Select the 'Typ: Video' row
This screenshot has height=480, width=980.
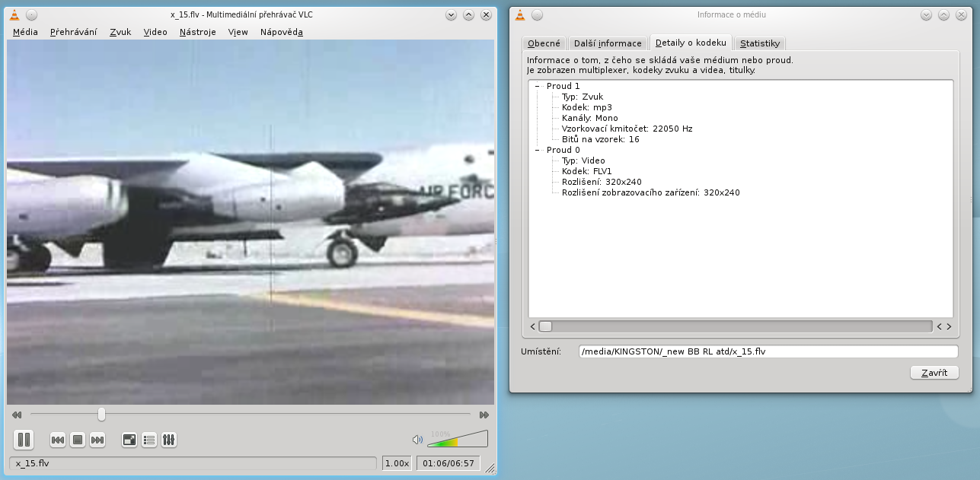coord(583,161)
